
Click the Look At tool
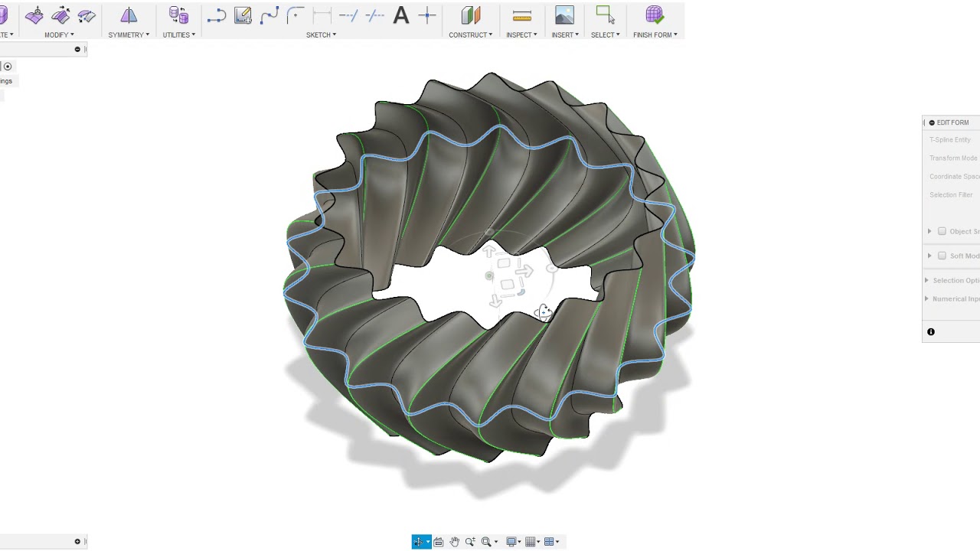coord(439,542)
